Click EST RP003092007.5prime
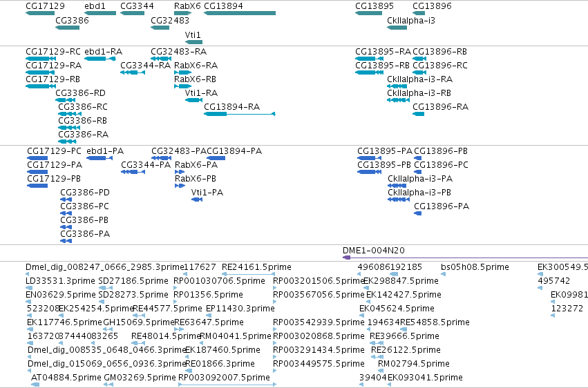The height and width of the screenshot is (388, 588). pyautogui.click(x=224, y=378)
